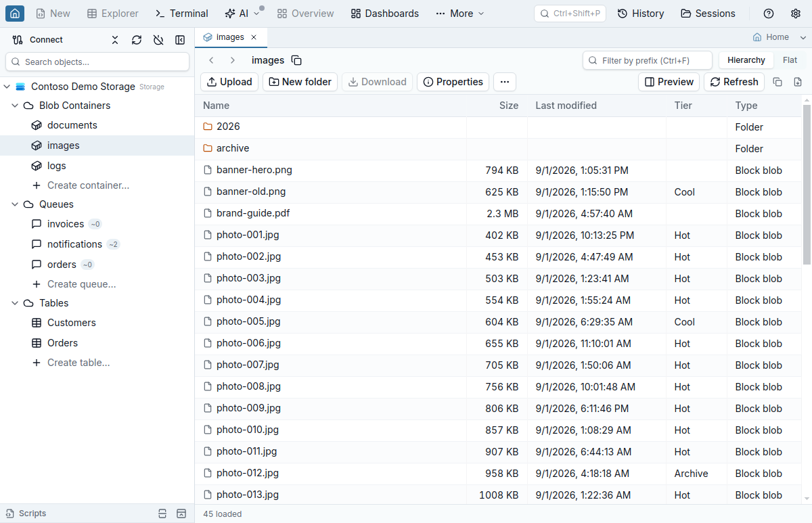
Task: Click the Create container plus icon
Action: pos(37,185)
